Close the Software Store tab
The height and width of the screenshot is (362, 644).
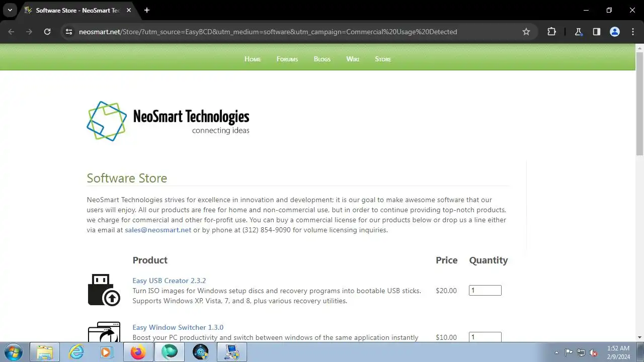click(130, 10)
